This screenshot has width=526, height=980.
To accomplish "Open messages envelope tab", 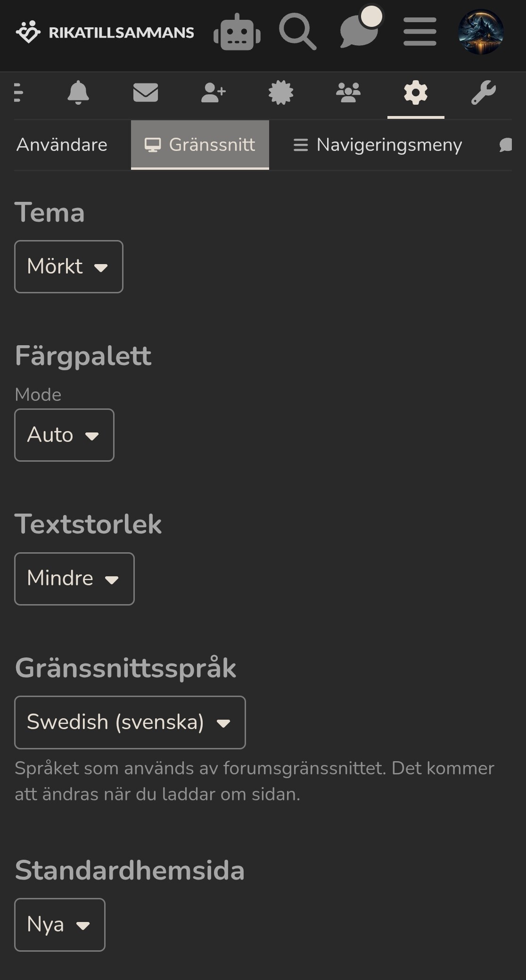I will [146, 92].
